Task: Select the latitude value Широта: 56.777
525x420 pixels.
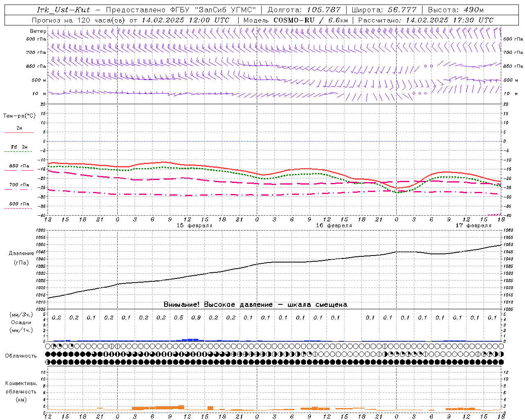Action: point(384,10)
